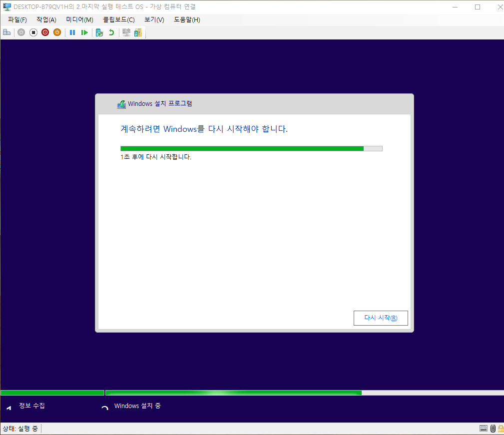Click the 정보 수집 step arrow icon
This screenshot has height=435, width=504.
[9, 408]
